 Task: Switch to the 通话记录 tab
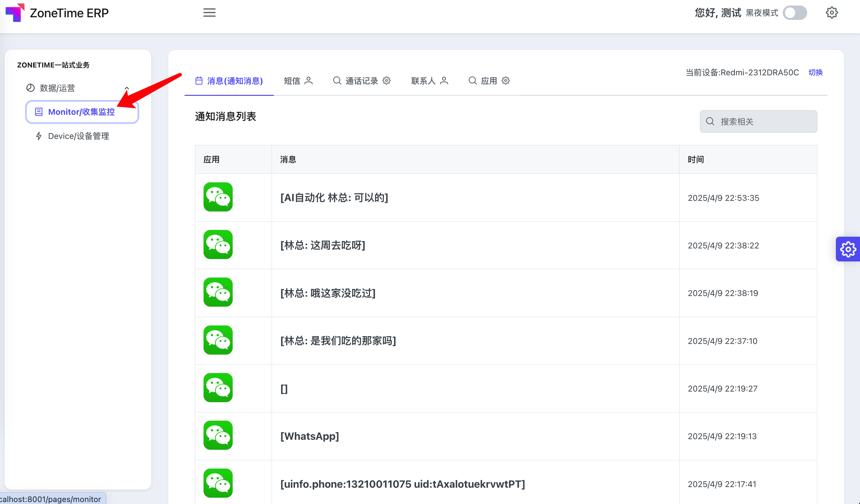point(362,81)
